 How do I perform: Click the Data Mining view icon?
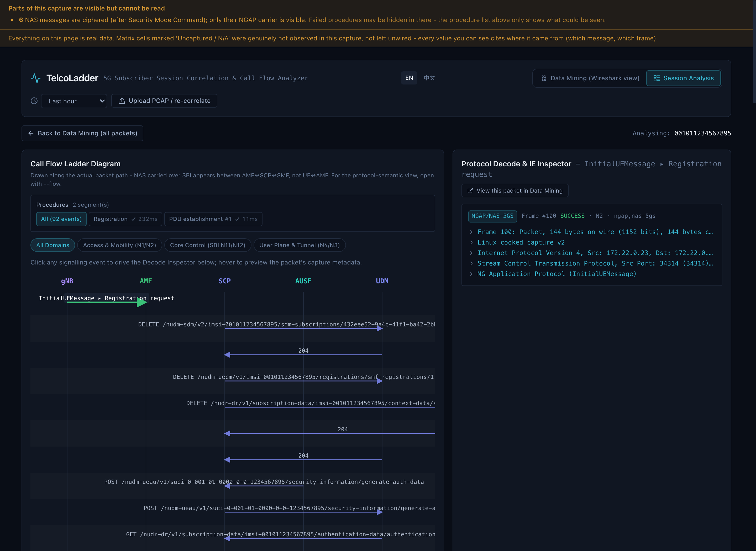coord(544,78)
